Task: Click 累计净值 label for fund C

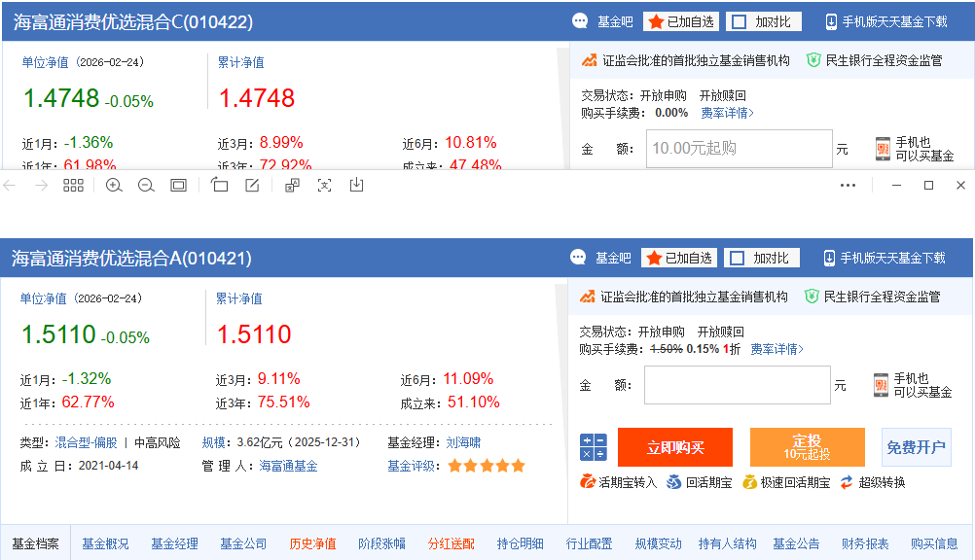Action: pyautogui.click(x=240, y=62)
